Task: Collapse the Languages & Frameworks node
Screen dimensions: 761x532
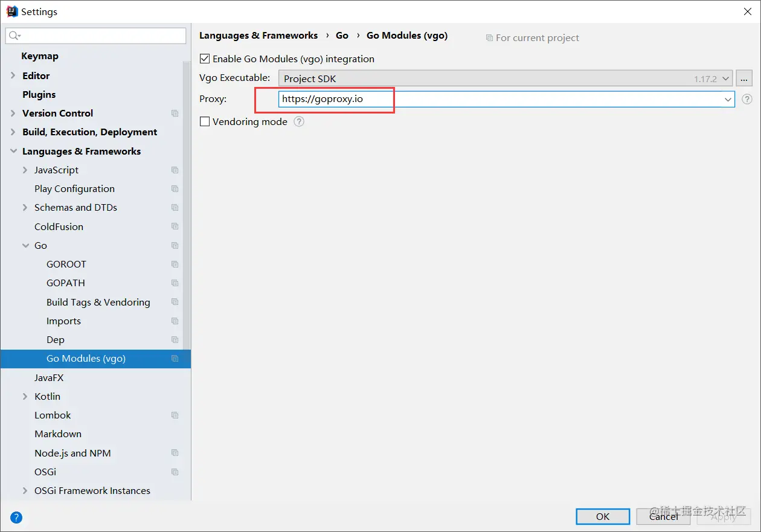Action: [13, 151]
